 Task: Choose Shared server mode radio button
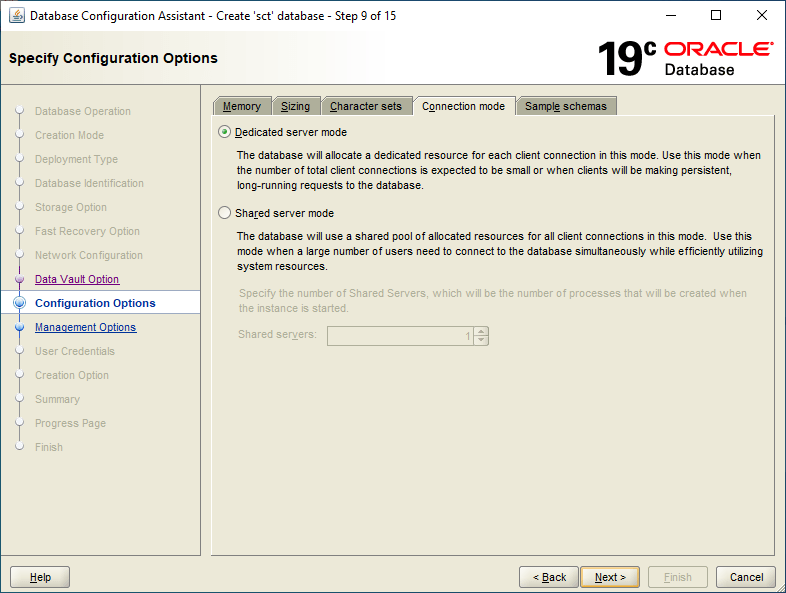point(225,213)
